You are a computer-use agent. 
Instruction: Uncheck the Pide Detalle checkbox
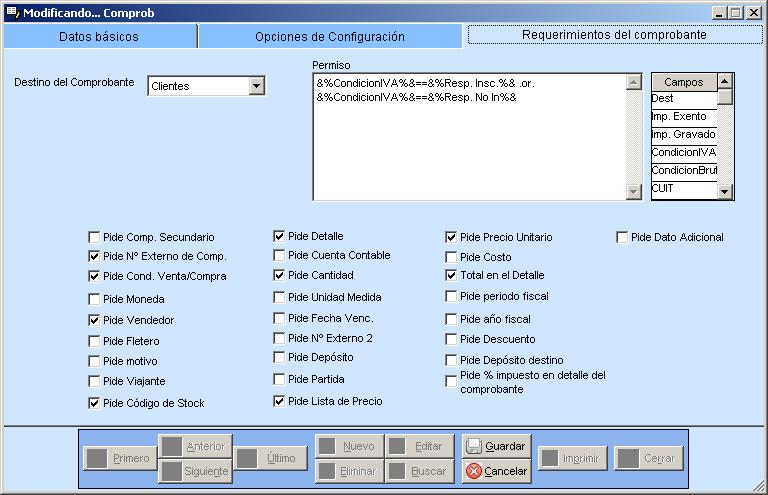pos(280,236)
